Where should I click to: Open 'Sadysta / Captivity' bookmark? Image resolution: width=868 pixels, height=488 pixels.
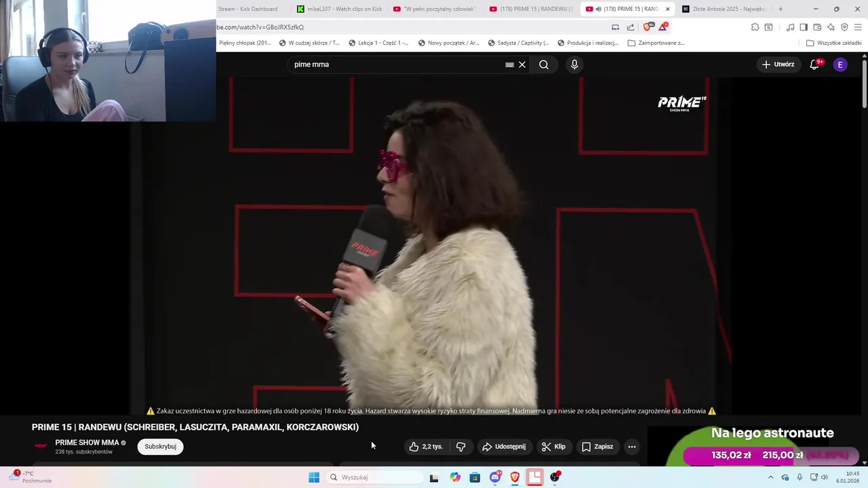(x=518, y=43)
